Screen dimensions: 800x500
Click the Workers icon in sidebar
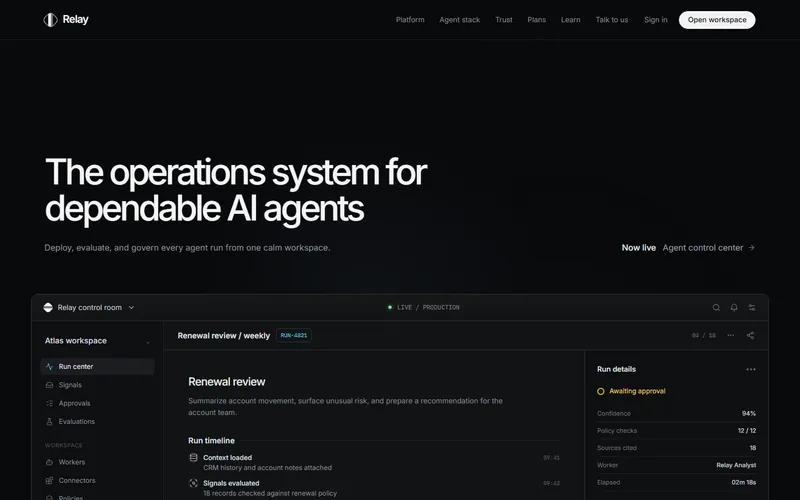[49, 462]
